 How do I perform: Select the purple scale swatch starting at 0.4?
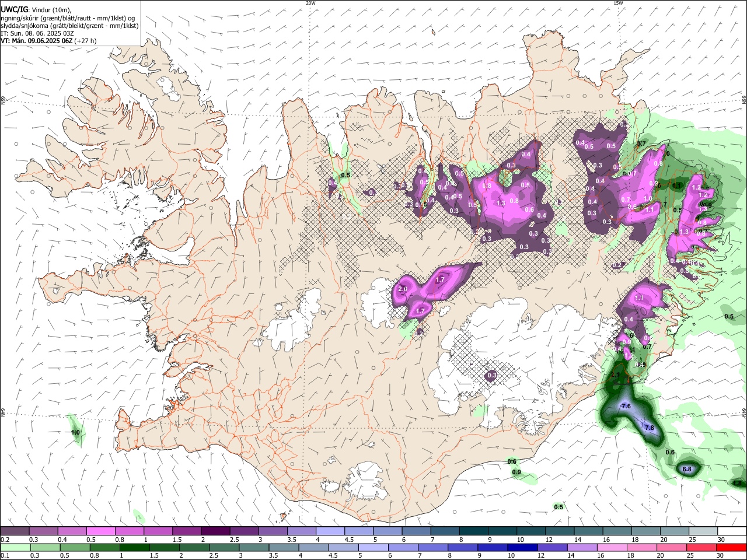coord(72,531)
